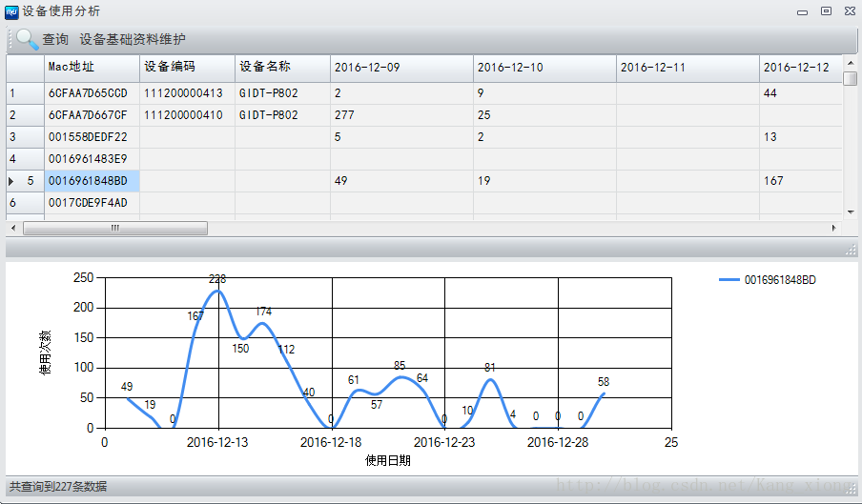862x504 pixels.
Task: Click the 2016-12-10 column header
Action: pos(544,68)
